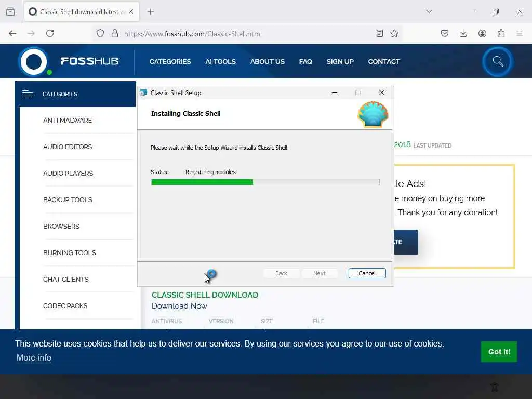Open the Firefox hamburger menu
Viewport: 532px width, 399px height.
[520, 33]
